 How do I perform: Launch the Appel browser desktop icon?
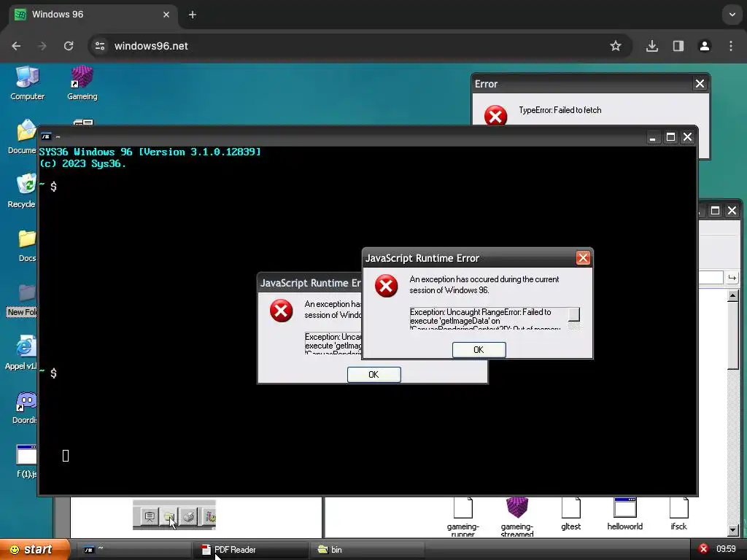coord(23,353)
